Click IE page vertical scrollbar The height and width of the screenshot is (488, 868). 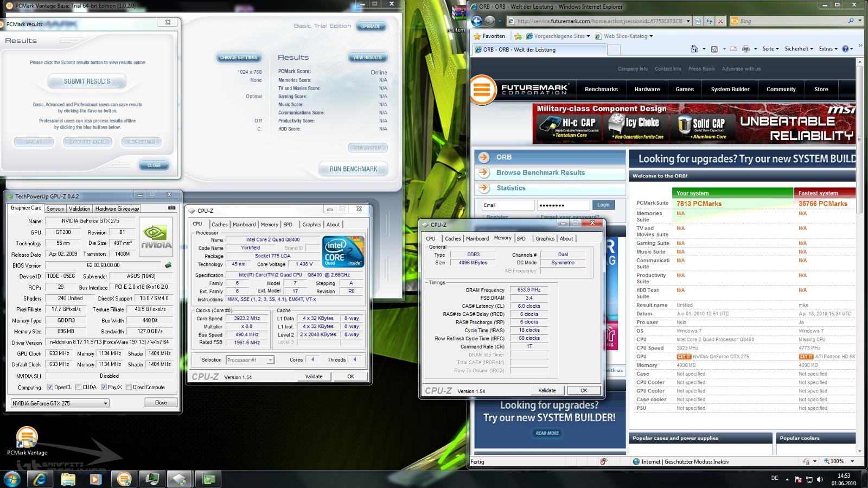click(859, 255)
